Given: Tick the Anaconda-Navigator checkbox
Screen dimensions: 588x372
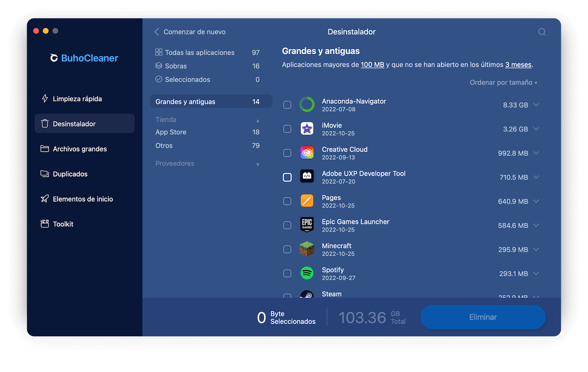Looking at the screenshot, I should click(287, 105).
